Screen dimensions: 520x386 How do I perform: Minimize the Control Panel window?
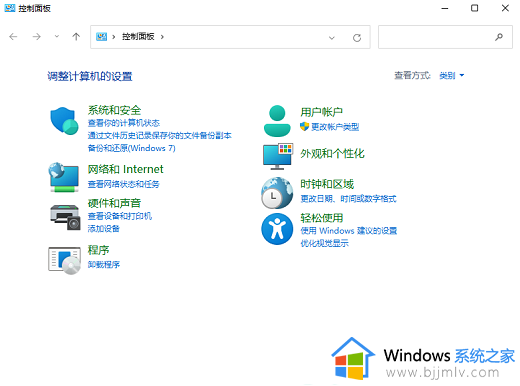[445, 8]
